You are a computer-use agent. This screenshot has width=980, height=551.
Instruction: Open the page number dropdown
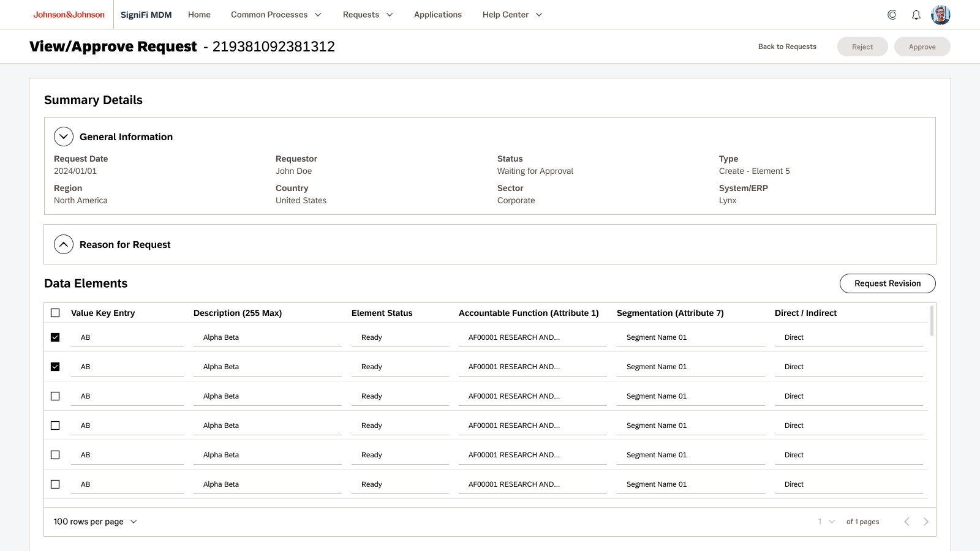point(826,522)
